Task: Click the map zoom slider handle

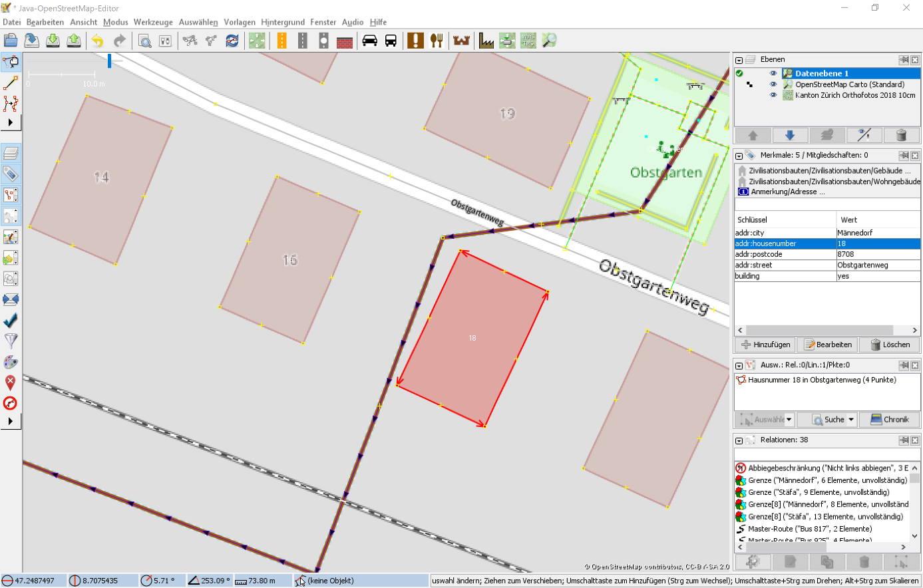Action: tap(110, 61)
